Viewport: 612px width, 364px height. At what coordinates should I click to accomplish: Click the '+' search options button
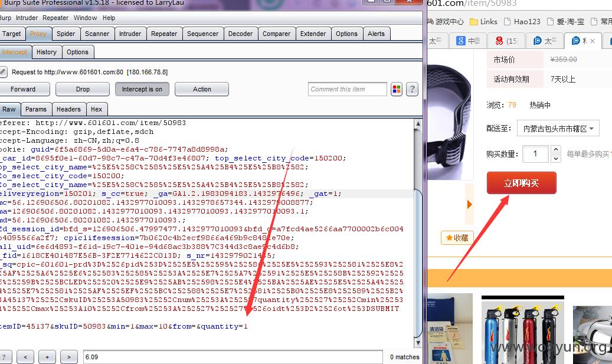coord(47,357)
